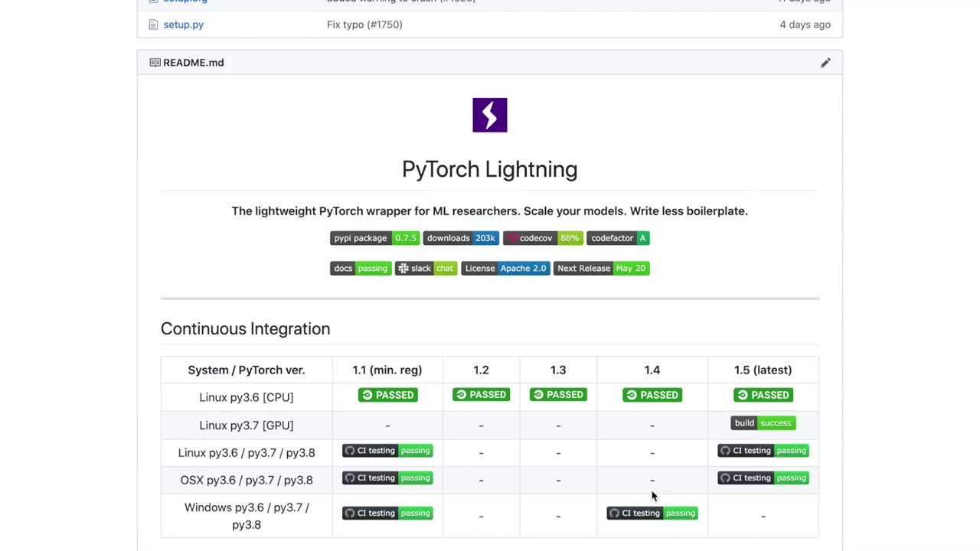Edit README.md using the pencil icon
Screen dimensions: 980x551
(825, 63)
